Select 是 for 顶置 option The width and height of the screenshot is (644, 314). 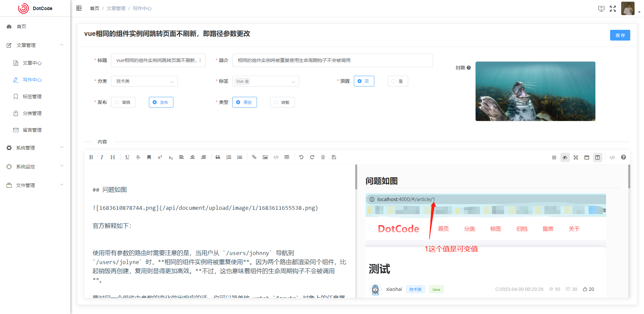tap(398, 81)
